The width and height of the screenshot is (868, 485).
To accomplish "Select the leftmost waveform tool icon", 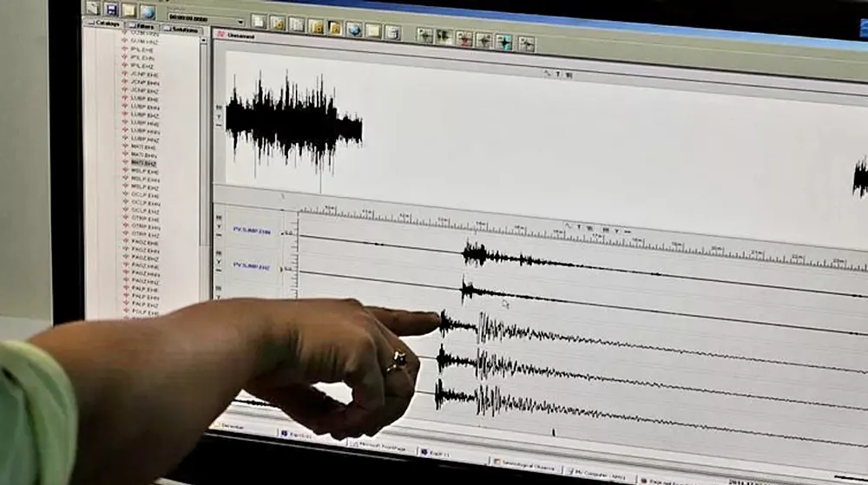I will 424,35.
